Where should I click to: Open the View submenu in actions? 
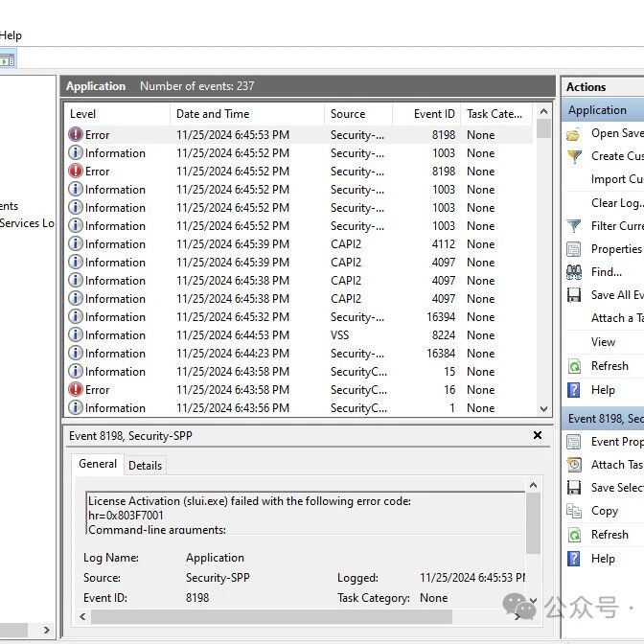[x=603, y=342]
